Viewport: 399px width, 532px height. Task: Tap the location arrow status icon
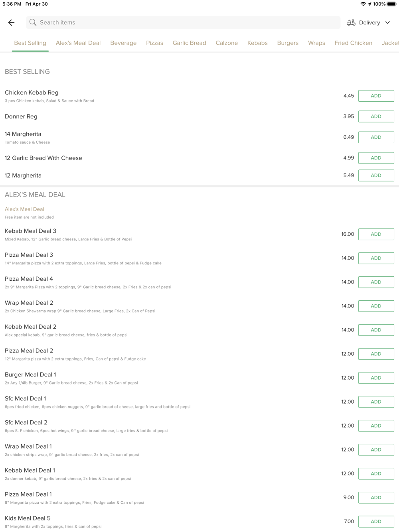point(370,4)
